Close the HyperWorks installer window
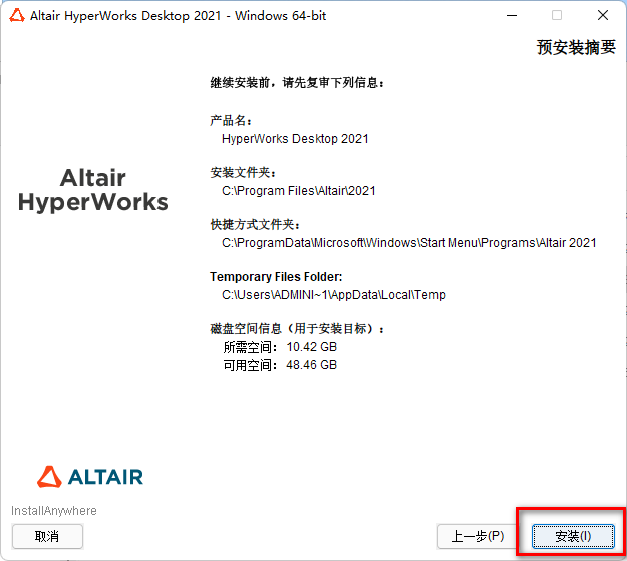627x561 pixels. [x=602, y=16]
